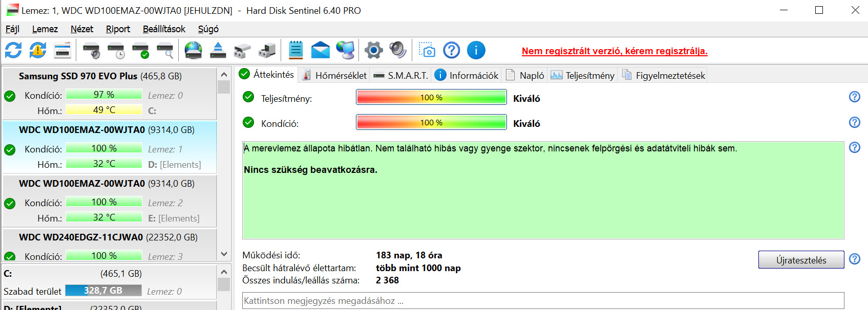Click the D: [Elements] drive label
Image resolution: width=868 pixels, height=310 pixels.
pos(174,165)
